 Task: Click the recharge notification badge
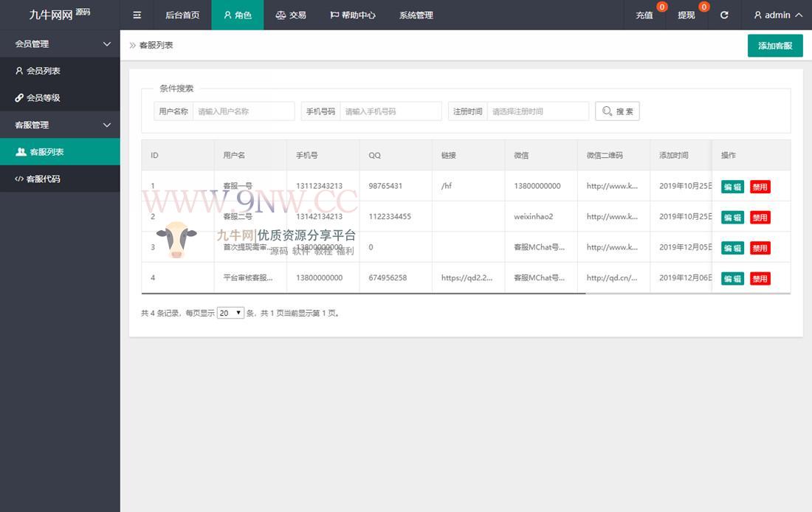click(x=662, y=7)
